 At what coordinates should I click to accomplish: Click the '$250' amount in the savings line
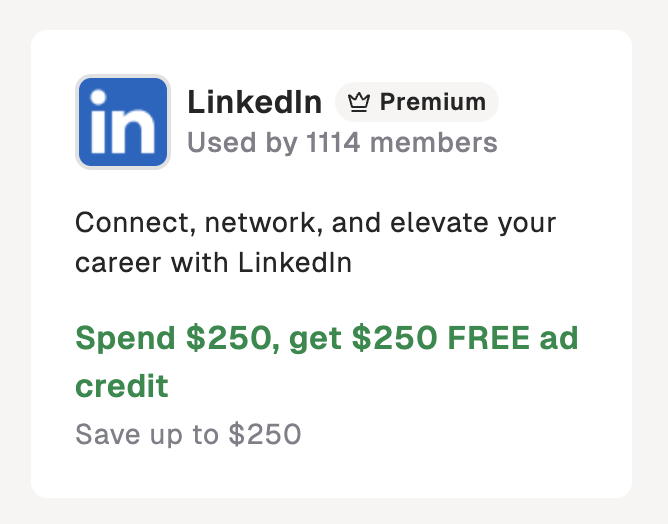264,434
